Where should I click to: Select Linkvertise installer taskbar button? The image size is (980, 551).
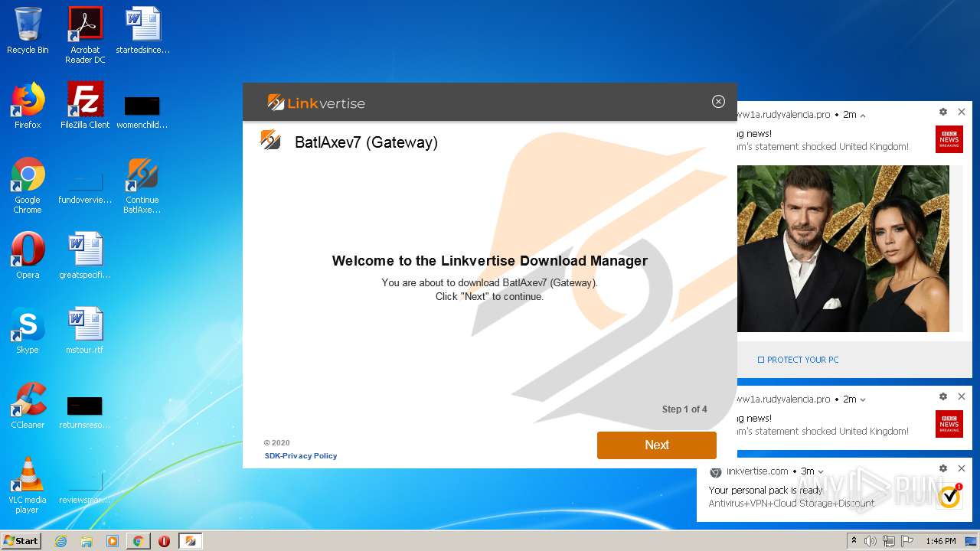coord(191,541)
